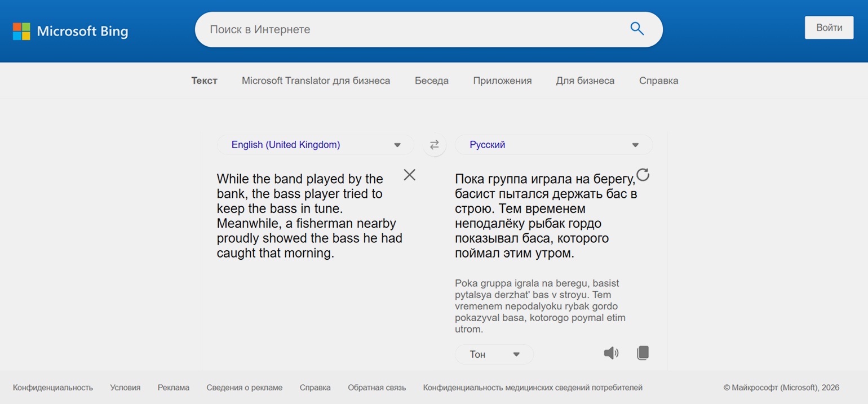Open the Условия footer link

[125, 388]
